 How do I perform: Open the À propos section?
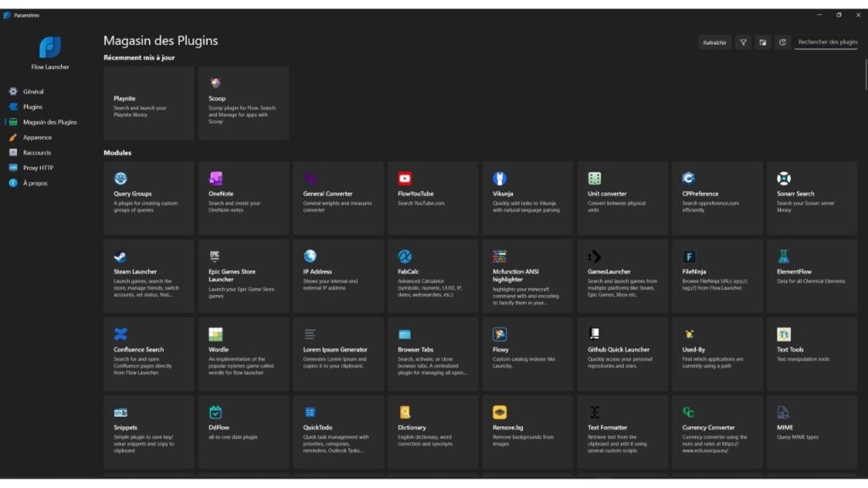coord(34,183)
